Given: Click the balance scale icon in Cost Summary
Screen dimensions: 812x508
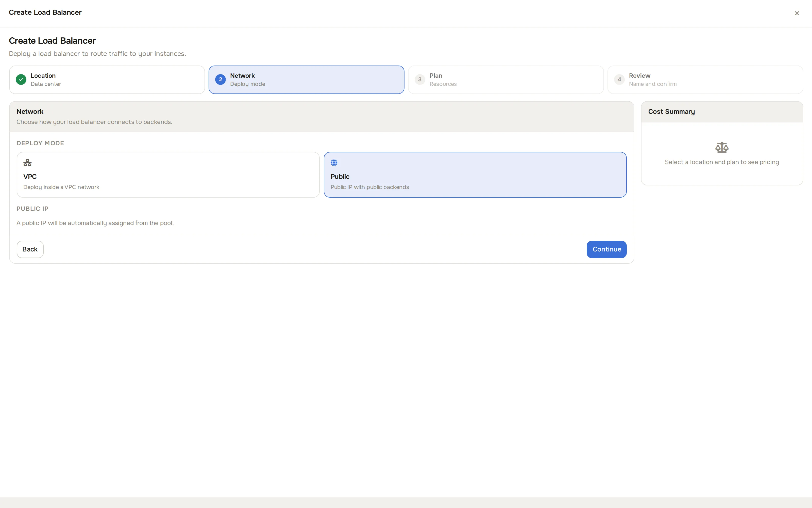Looking at the screenshot, I should point(722,148).
